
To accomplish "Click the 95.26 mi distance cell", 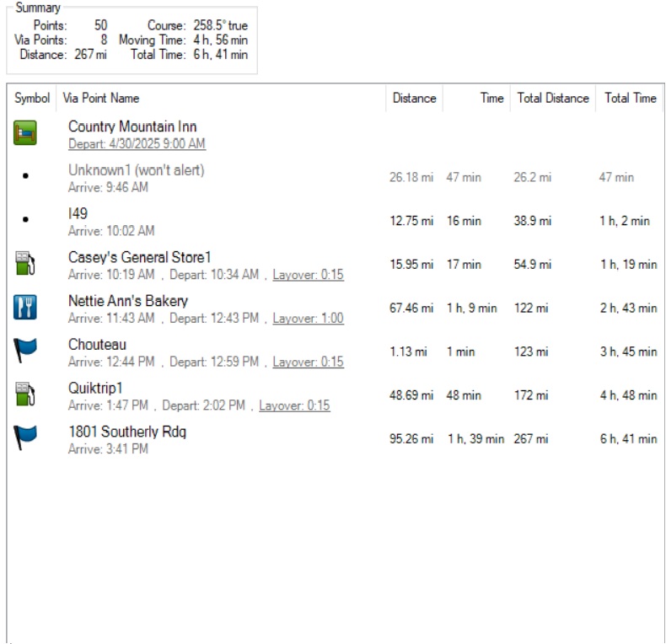I will [411, 439].
